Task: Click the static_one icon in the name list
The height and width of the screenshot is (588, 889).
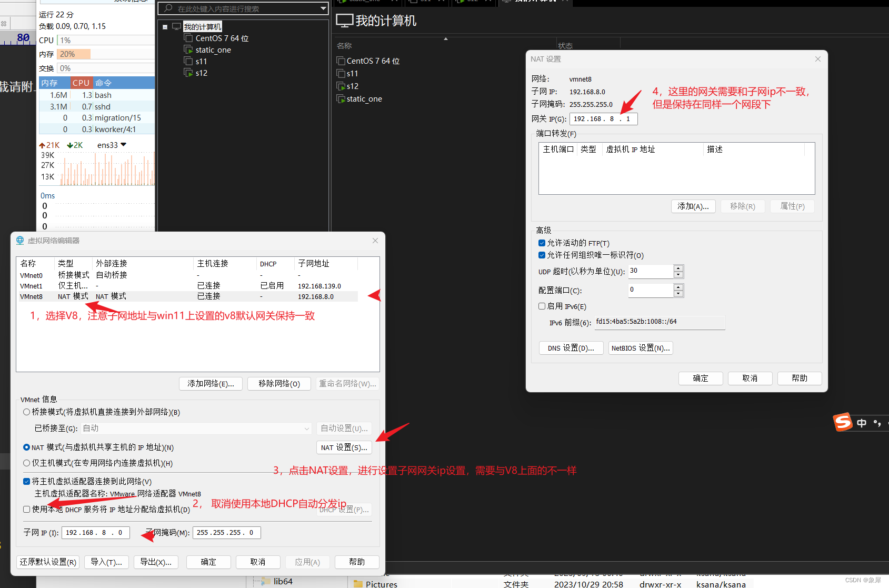Action: click(x=341, y=99)
